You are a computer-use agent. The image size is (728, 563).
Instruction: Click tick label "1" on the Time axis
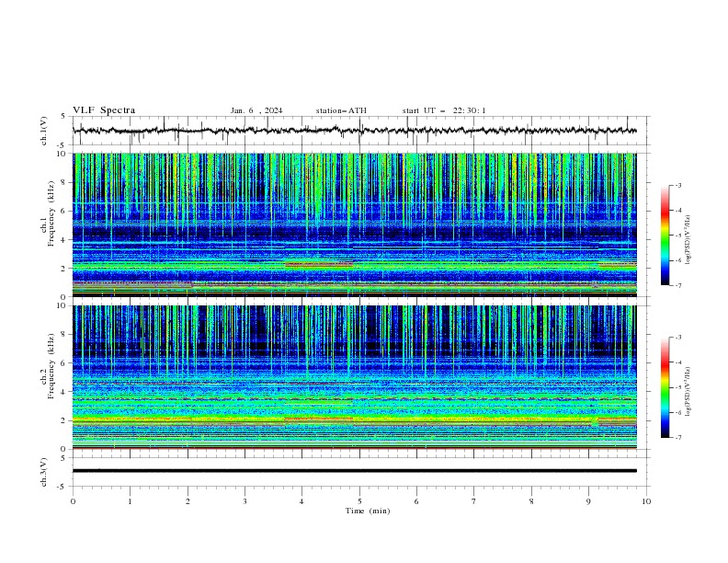tap(130, 501)
